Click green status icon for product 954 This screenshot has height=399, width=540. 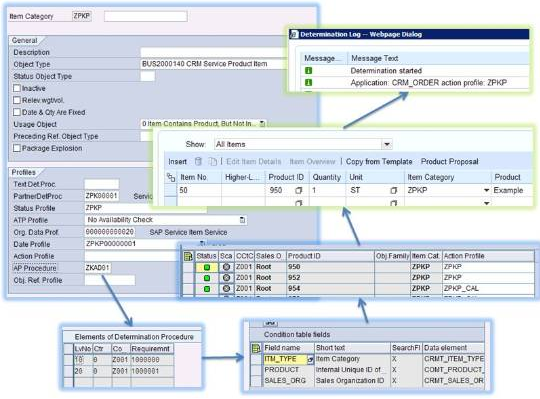(x=207, y=289)
